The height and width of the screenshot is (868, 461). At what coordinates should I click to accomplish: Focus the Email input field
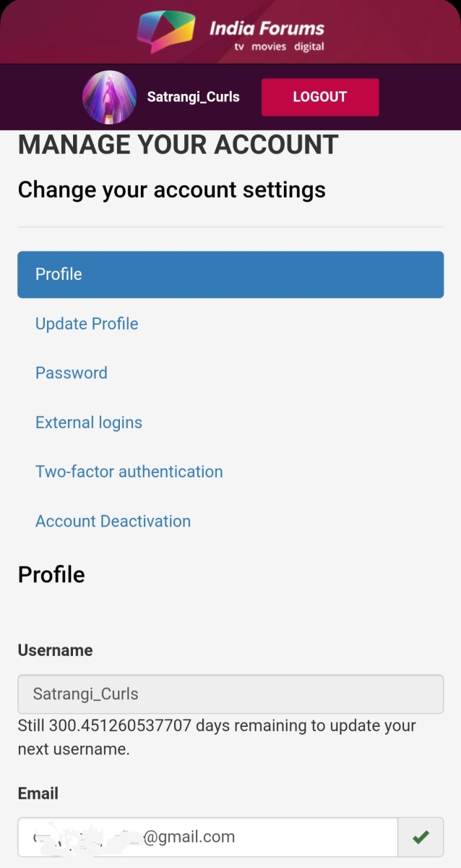[207, 838]
